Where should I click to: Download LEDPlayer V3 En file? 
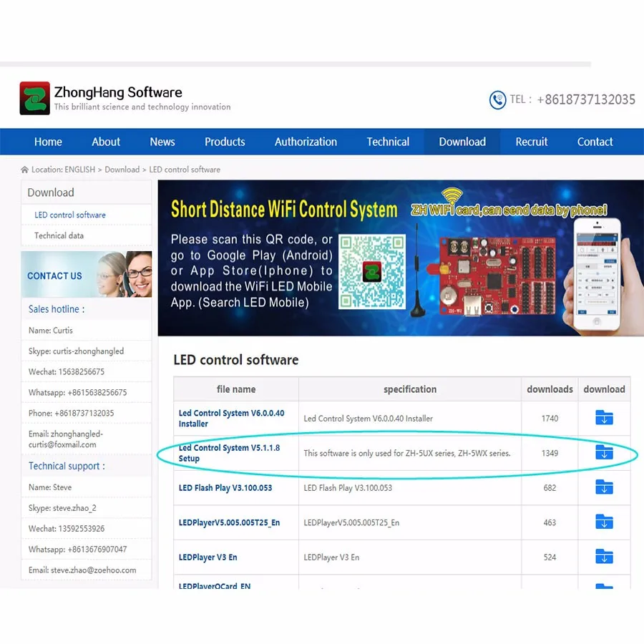point(604,557)
